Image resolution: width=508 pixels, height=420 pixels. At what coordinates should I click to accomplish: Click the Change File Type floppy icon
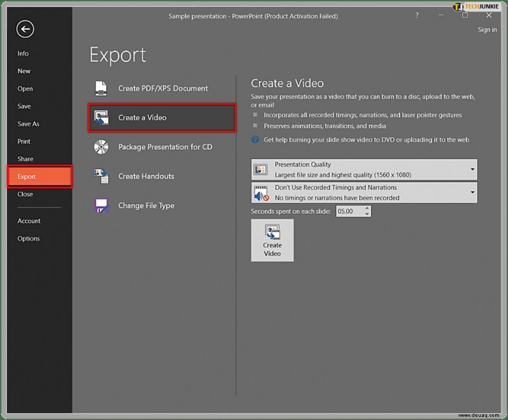(x=101, y=206)
